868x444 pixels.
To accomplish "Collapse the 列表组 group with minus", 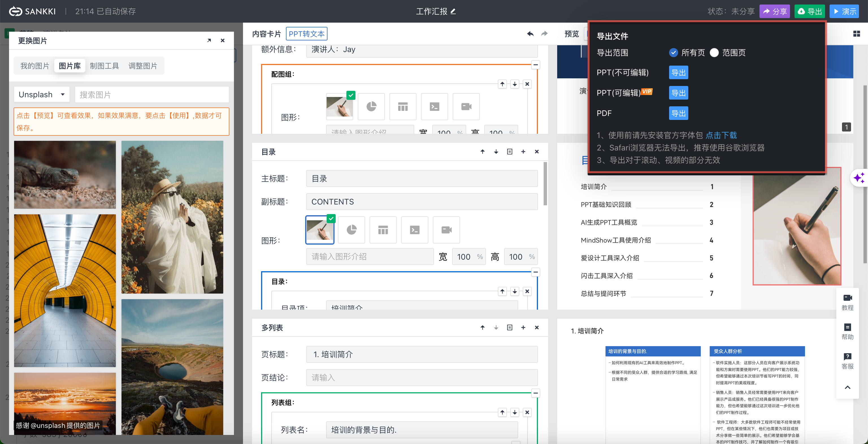I will pyautogui.click(x=535, y=393).
